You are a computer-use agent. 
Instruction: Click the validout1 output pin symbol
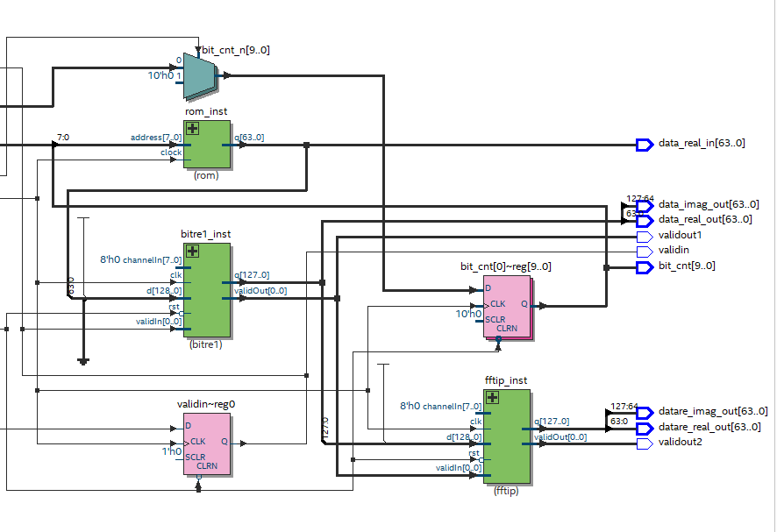pyautogui.click(x=645, y=237)
